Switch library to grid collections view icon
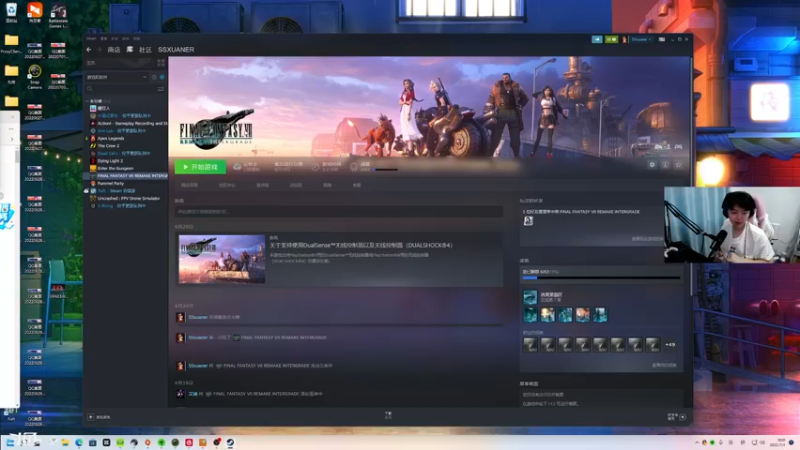The height and width of the screenshot is (450, 800). tap(161, 63)
